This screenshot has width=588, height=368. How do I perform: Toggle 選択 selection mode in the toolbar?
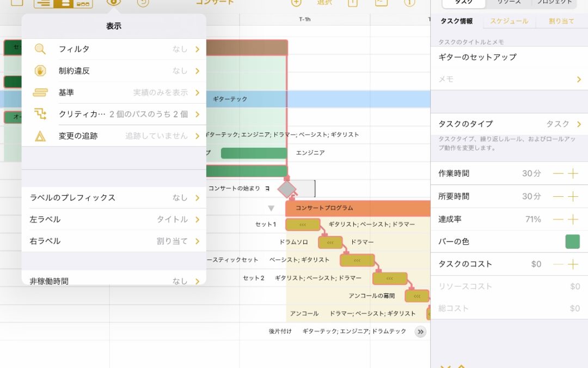(x=324, y=3)
